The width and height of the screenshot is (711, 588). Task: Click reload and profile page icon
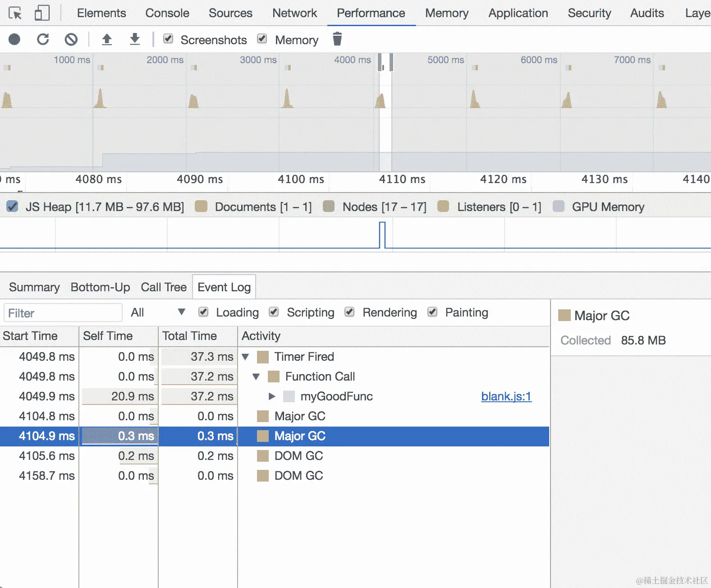point(43,40)
